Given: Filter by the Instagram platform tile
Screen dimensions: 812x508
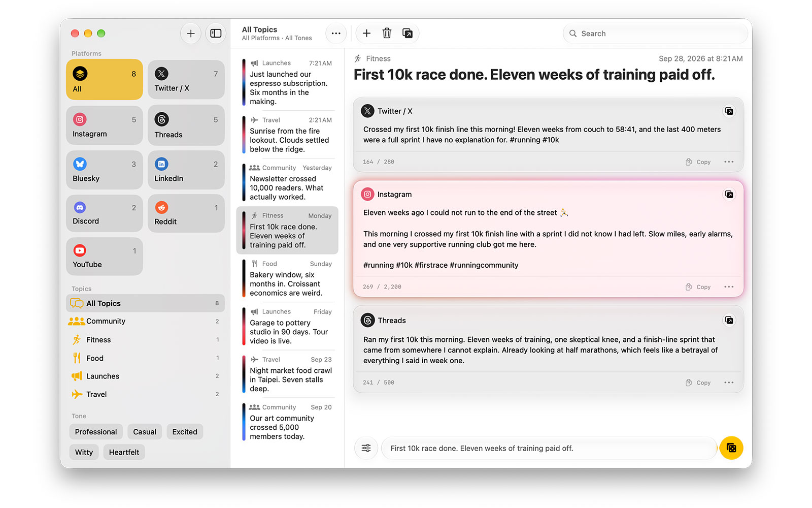Looking at the screenshot, I should click(105, 125).
